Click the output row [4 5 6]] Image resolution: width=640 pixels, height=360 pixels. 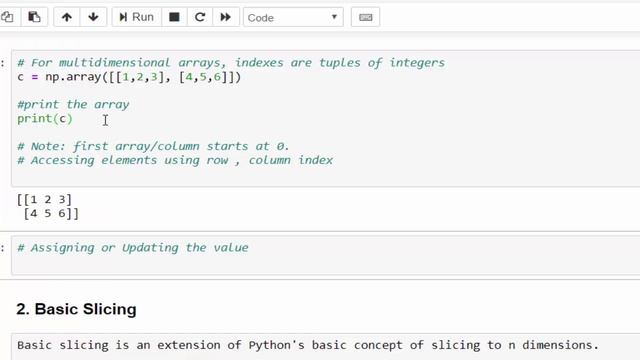[51, 213]
